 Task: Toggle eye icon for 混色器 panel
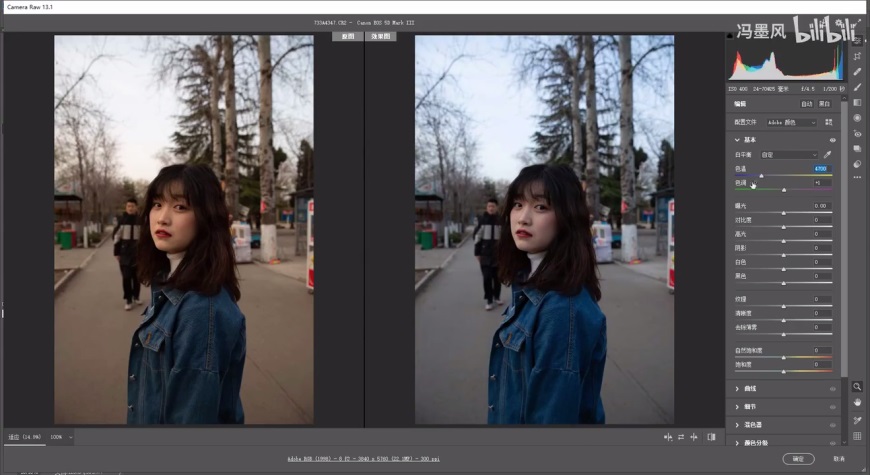tap(833, 425)
